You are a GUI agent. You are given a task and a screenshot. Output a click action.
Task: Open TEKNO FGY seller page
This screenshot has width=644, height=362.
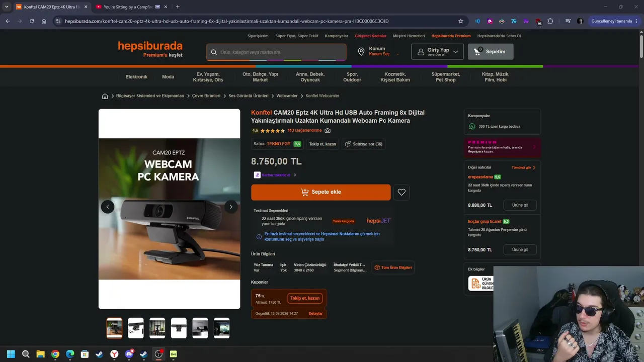(x=279, y=144)
